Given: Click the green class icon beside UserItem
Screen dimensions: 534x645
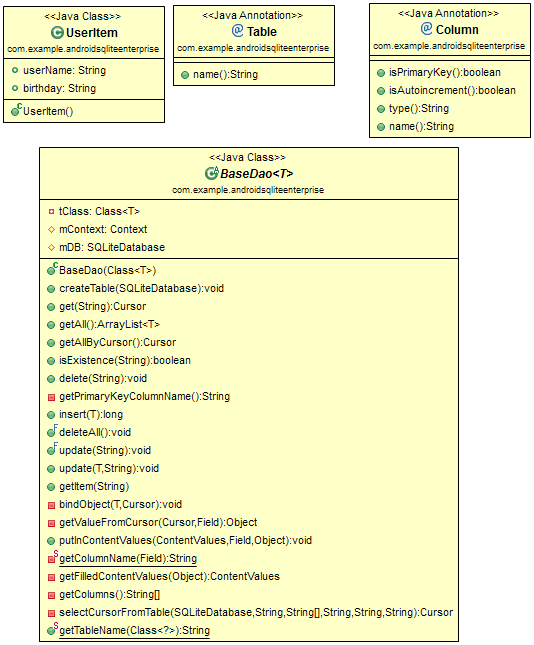Looking at the screenshot, I should (57, 32).
